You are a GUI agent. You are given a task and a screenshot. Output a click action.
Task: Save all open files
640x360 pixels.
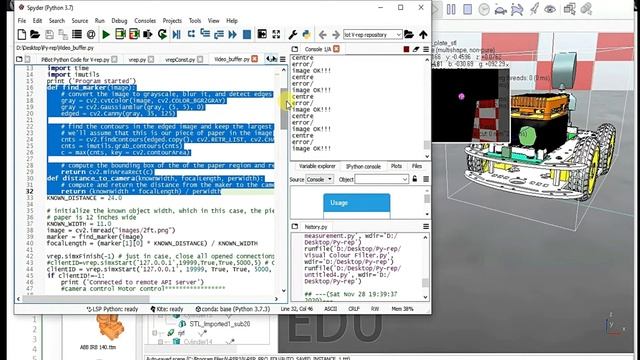(63, 34)
